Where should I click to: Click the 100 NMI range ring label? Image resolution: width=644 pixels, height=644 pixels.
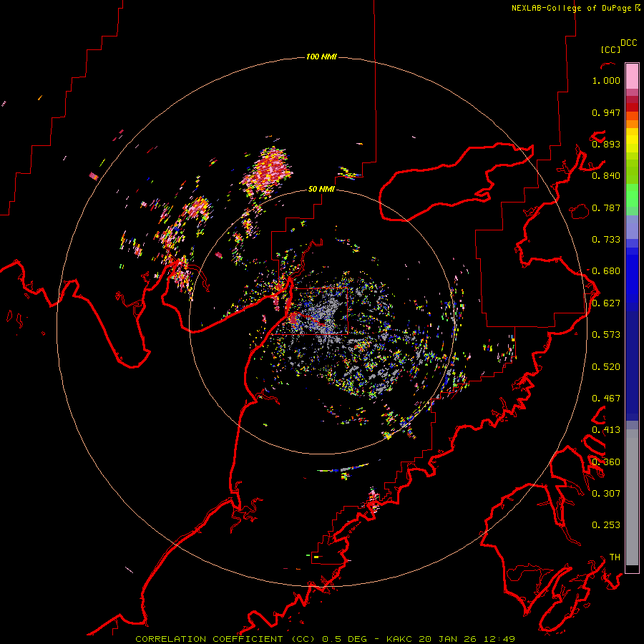321,57
